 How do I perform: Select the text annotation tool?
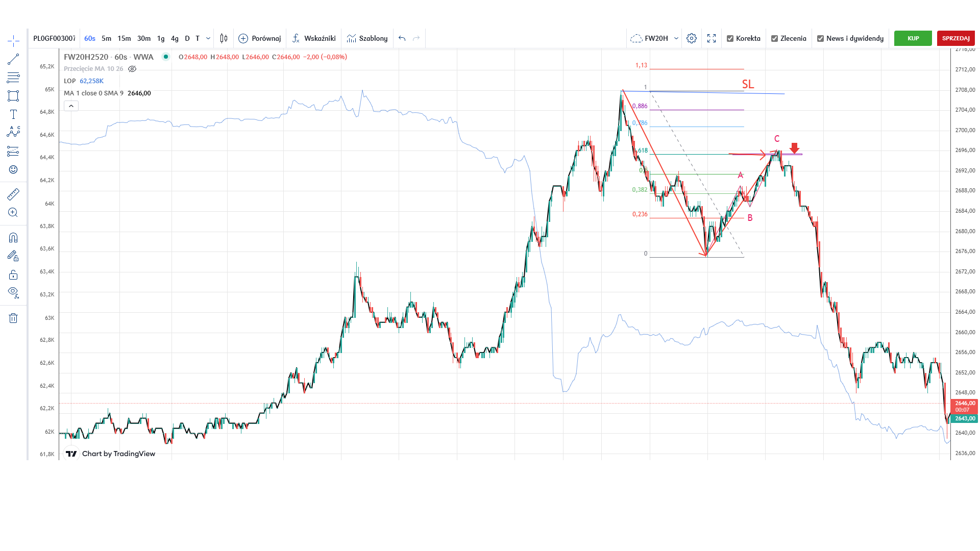(x=13, y=114)
